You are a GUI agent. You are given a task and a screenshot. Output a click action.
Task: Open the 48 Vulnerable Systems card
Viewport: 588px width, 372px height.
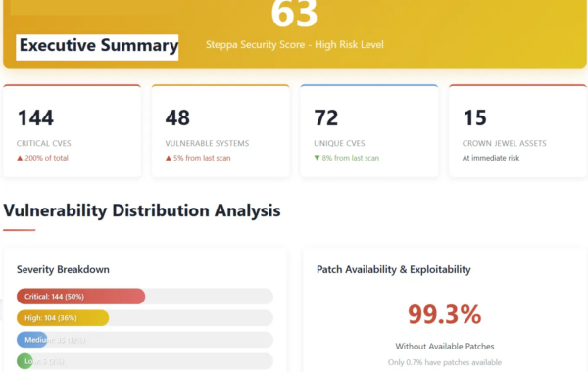(x=220, y=131)
